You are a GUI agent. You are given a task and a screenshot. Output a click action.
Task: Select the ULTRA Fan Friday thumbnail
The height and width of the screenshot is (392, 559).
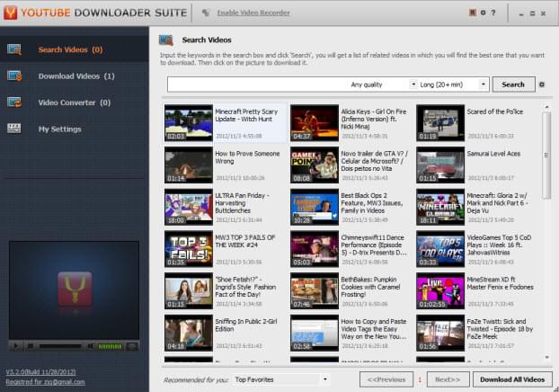click(189, 207)
